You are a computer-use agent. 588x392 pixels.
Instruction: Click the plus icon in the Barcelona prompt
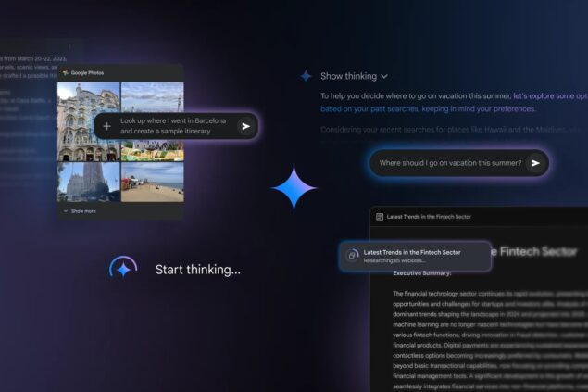click(x=106, y=126)
